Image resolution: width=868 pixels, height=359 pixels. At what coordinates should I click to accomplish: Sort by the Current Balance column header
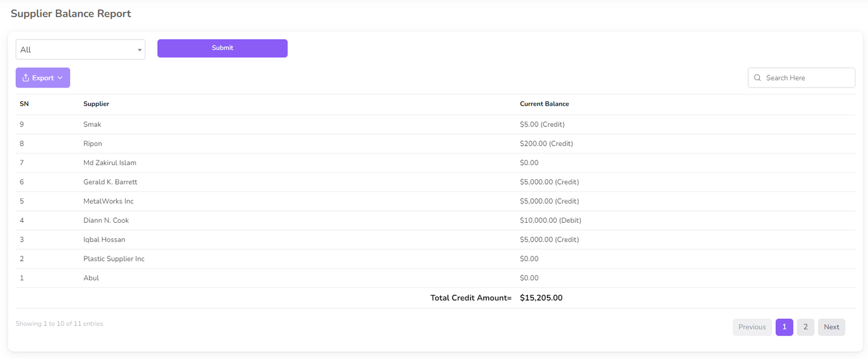click(544, 104)
